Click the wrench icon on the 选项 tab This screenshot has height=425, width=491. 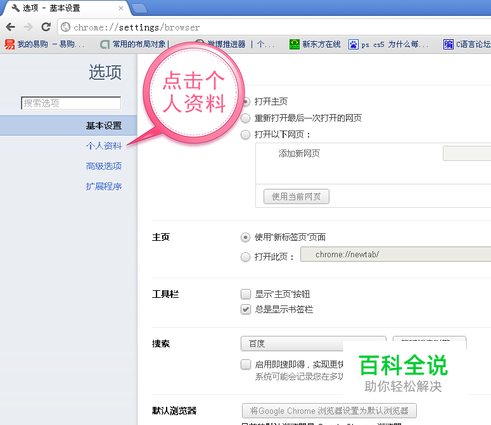[15, 7]
